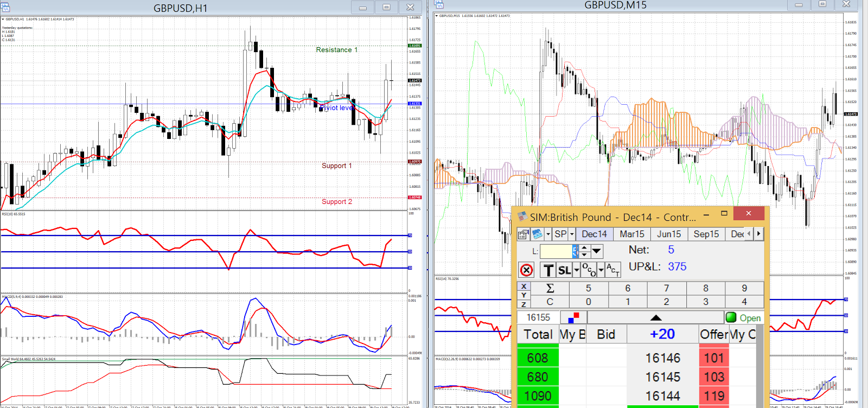The image size is (868, 408).
Task: Click keypad number 8
Action: tap(706, 288)
